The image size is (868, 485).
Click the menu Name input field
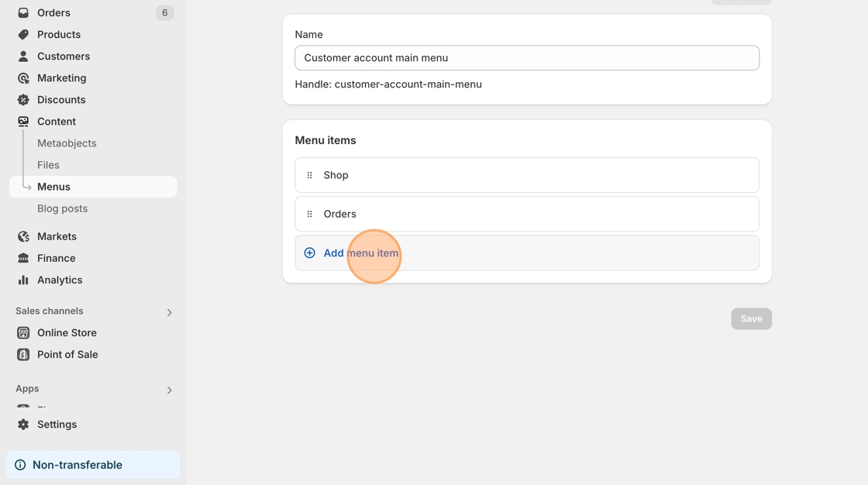coord(527,58)
